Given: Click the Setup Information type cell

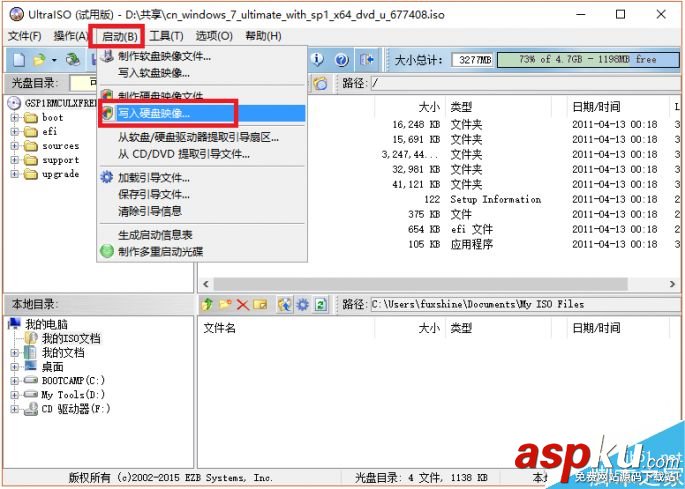Looking at the screenshot, I should pyautogui.click(x=495, y=199).
